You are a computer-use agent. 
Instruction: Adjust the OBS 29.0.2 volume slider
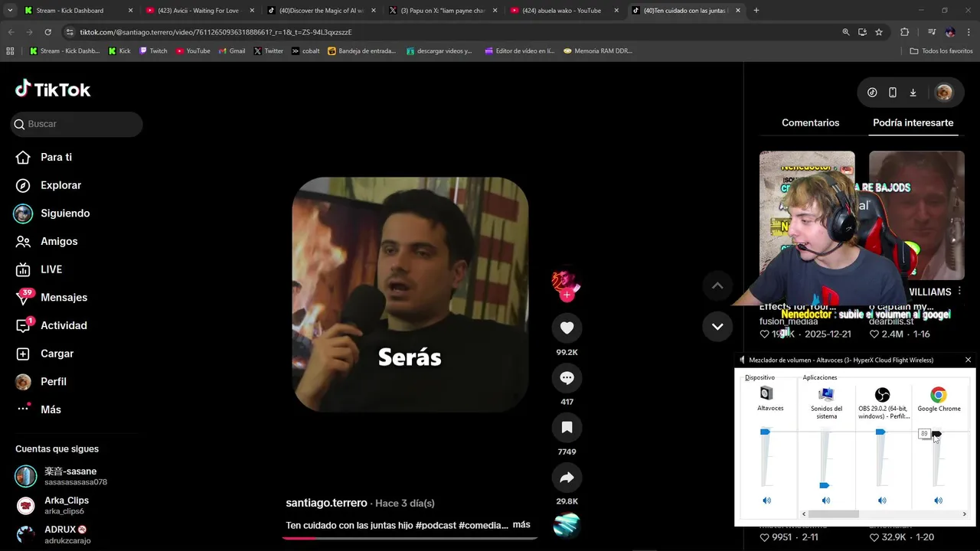[880, 432]
